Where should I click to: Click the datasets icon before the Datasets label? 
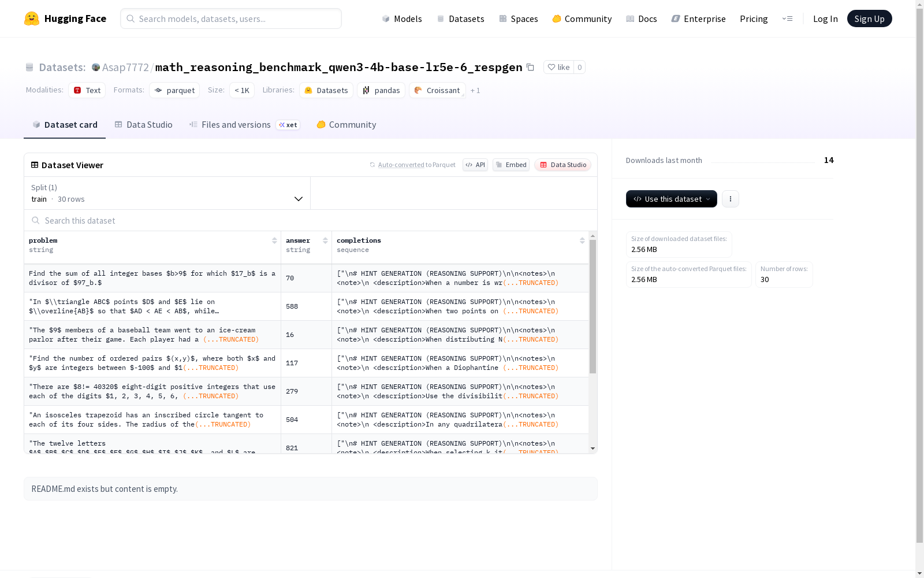pos(29,67)
